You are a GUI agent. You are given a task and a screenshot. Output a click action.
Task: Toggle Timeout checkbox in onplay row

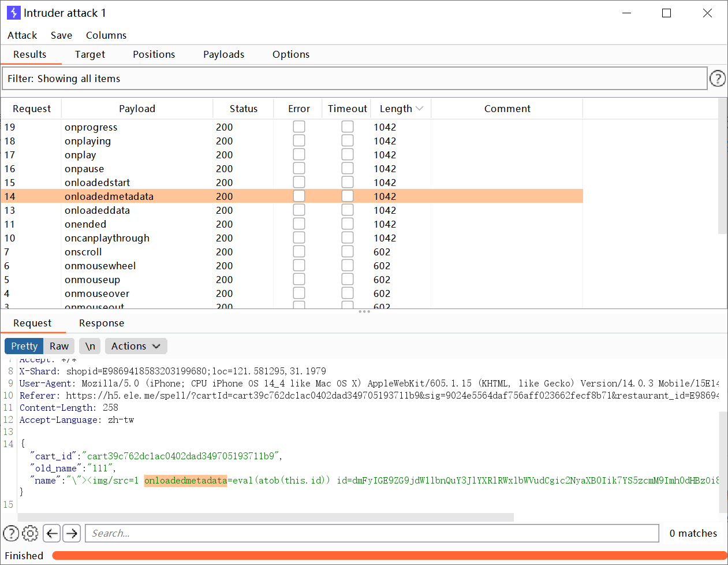pos(347,154)
